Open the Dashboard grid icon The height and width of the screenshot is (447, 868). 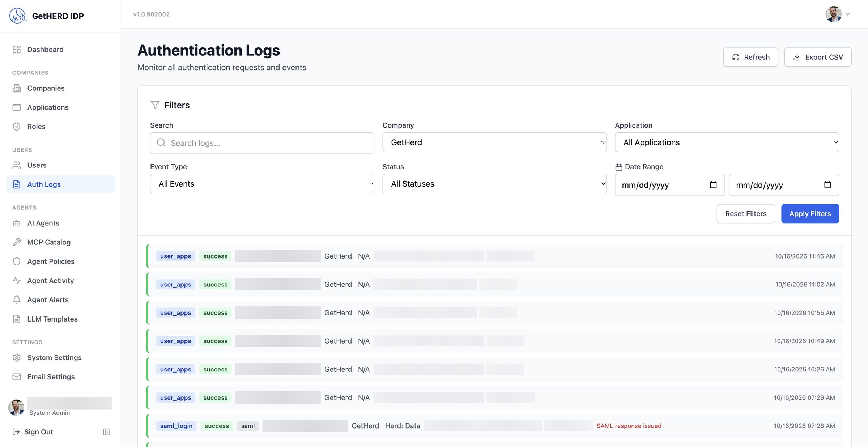[x=17, y=50]
